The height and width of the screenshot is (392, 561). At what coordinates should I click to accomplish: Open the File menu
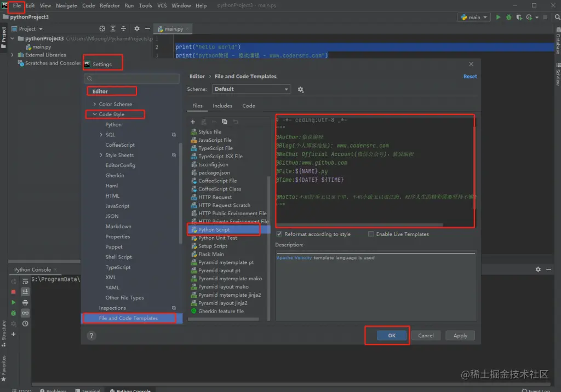pos(17,5)
